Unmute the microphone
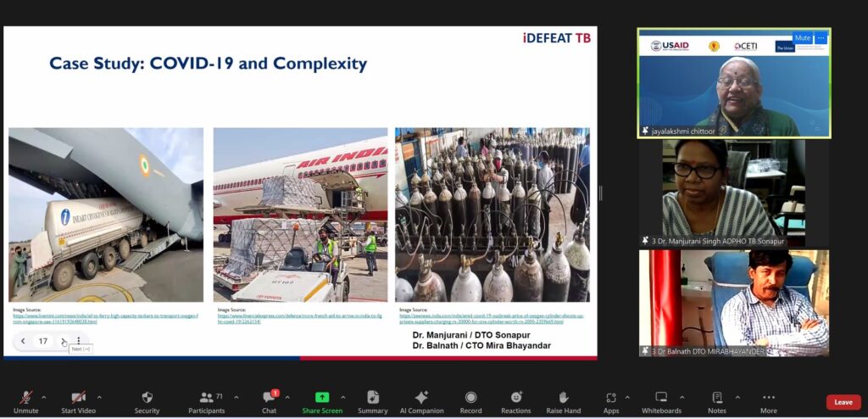Image resolution: width=868 pixels, height=419 pixels. (26, 401)
